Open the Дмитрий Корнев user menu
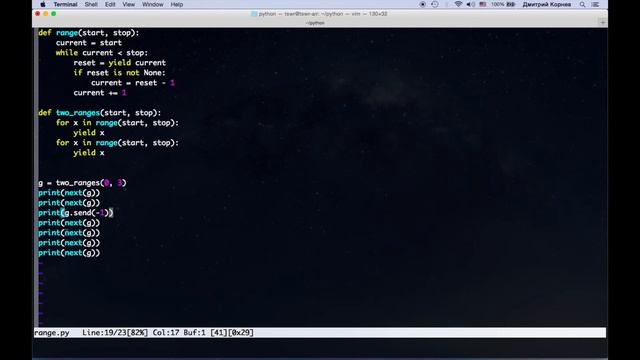This screenshot has height=360, width=640. (x=547, y=4)
